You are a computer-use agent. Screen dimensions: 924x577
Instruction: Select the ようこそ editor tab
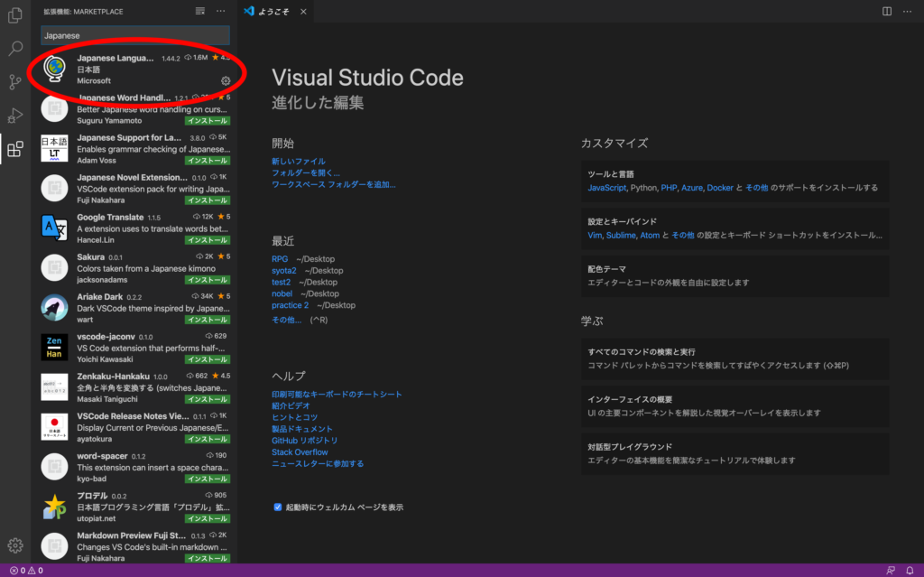[274, 11]
